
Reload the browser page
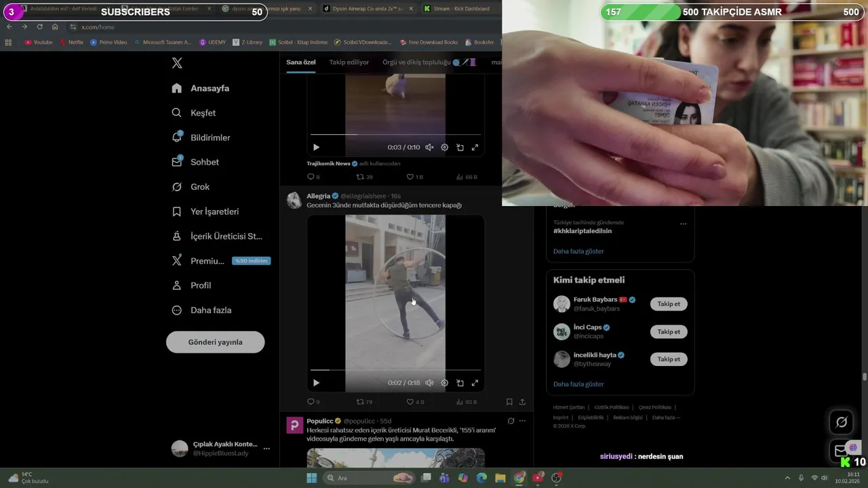click(39, 26)
